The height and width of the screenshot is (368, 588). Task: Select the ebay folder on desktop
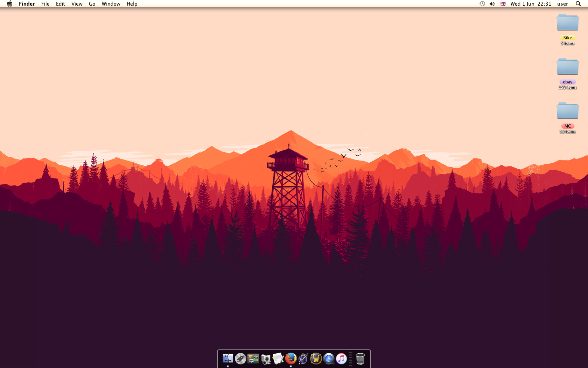click(x=567, y=66)
